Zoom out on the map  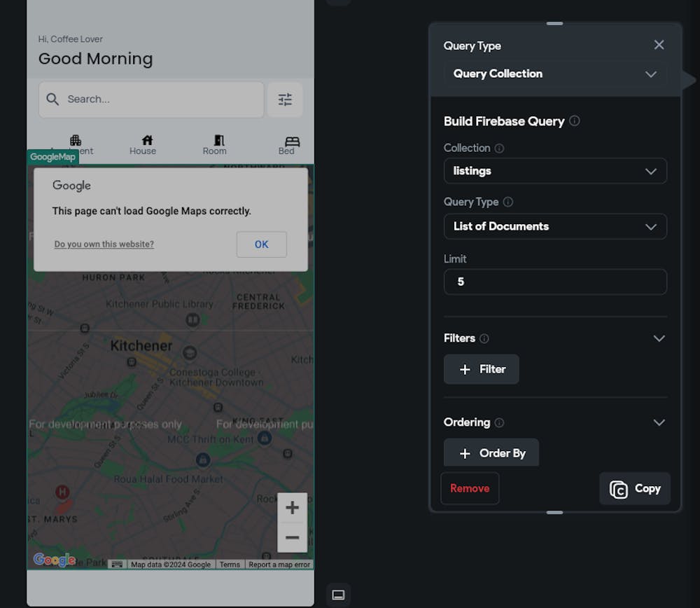292,537
